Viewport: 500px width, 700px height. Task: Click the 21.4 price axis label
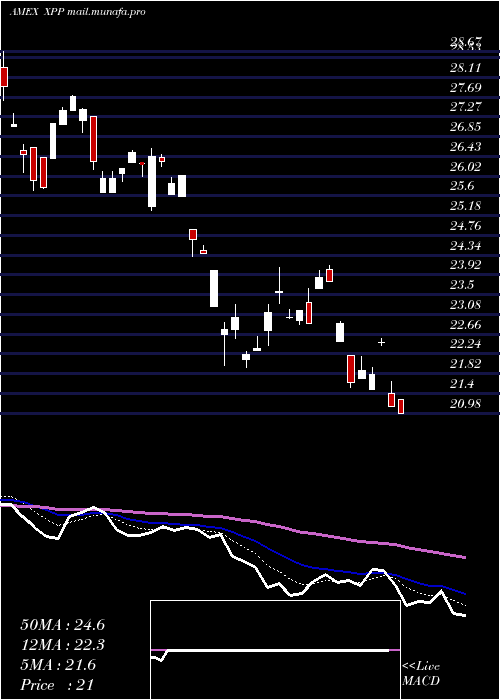pos(462,384)
